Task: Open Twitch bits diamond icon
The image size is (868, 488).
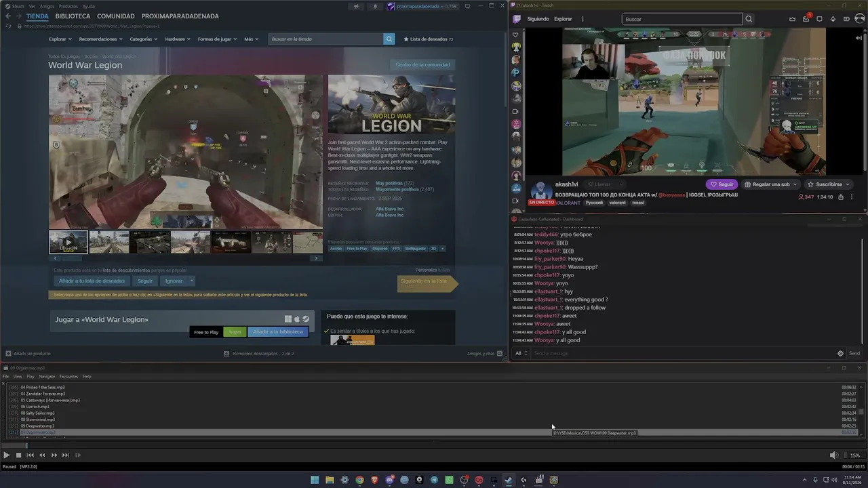Action: click(833, 19)
